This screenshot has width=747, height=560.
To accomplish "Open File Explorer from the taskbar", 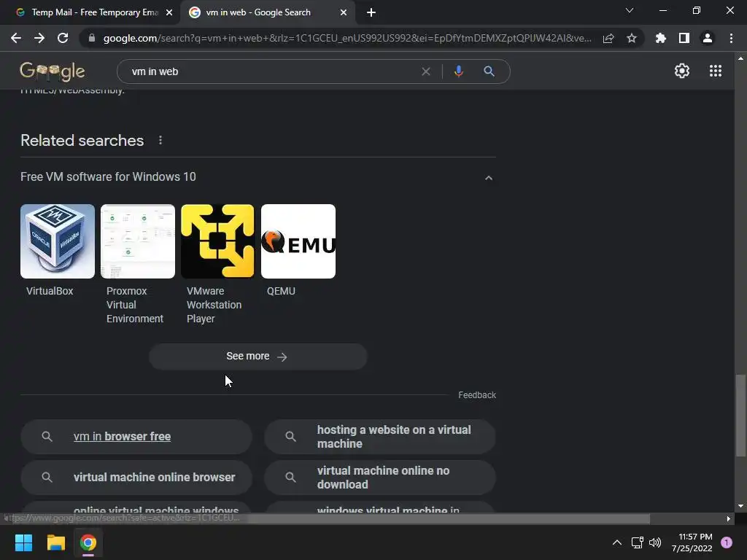I will click(55, 542).
